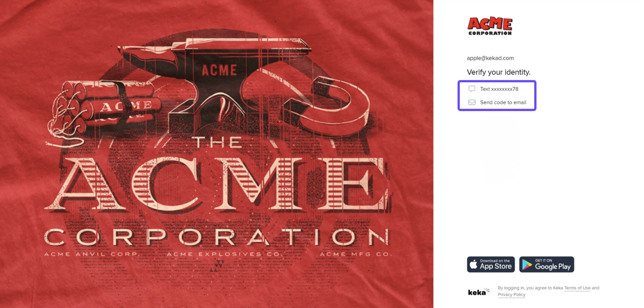Click the Apple logo on App Store badge

click(x=473, y=264)
